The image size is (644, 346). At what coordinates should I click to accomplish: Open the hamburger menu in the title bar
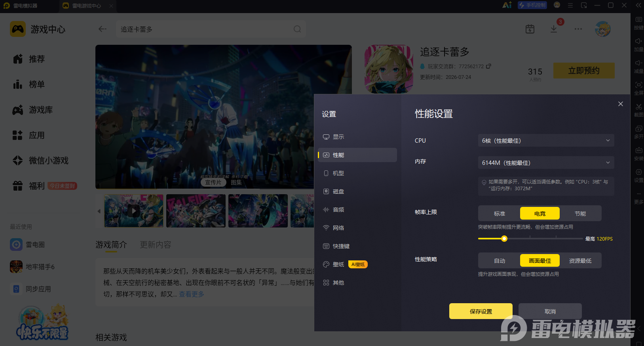(570, 5)
